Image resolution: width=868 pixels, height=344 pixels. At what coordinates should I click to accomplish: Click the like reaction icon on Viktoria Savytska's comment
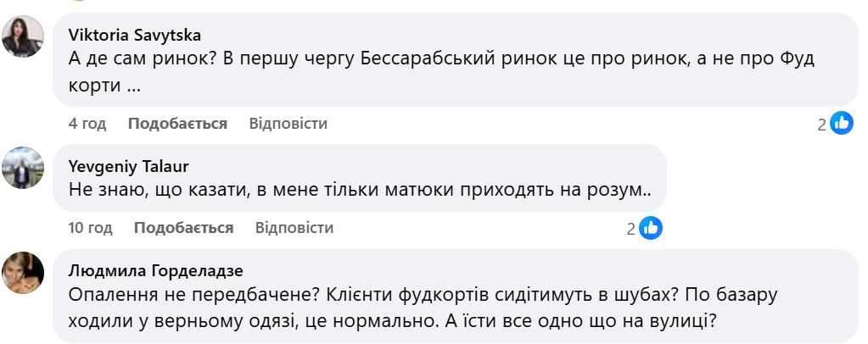[x=842, y=124]
